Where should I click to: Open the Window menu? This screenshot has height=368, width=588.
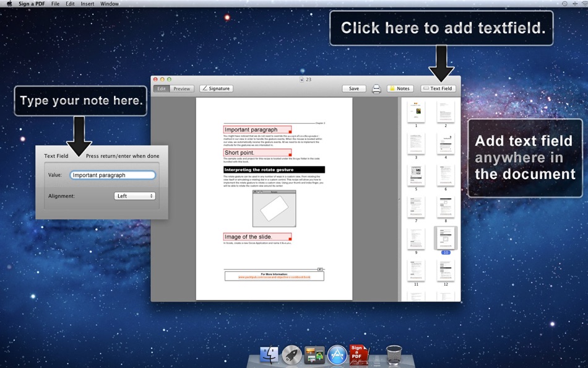(110, 4)
